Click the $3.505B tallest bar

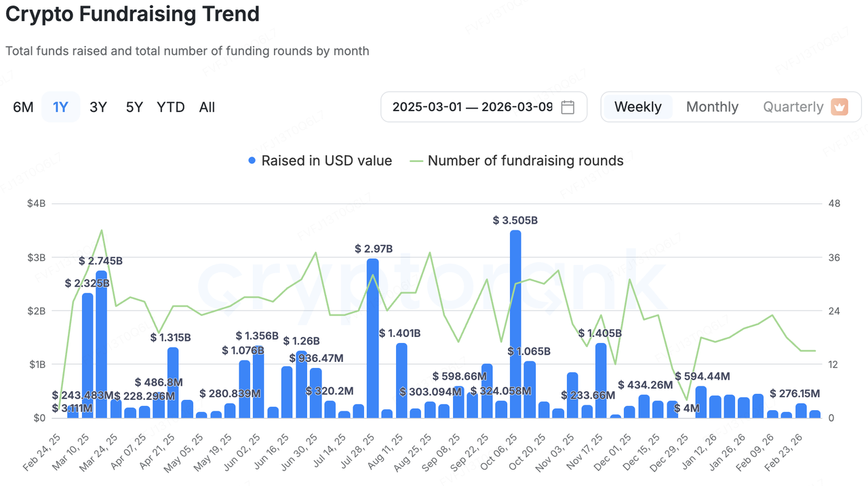(x=515, y=324)
